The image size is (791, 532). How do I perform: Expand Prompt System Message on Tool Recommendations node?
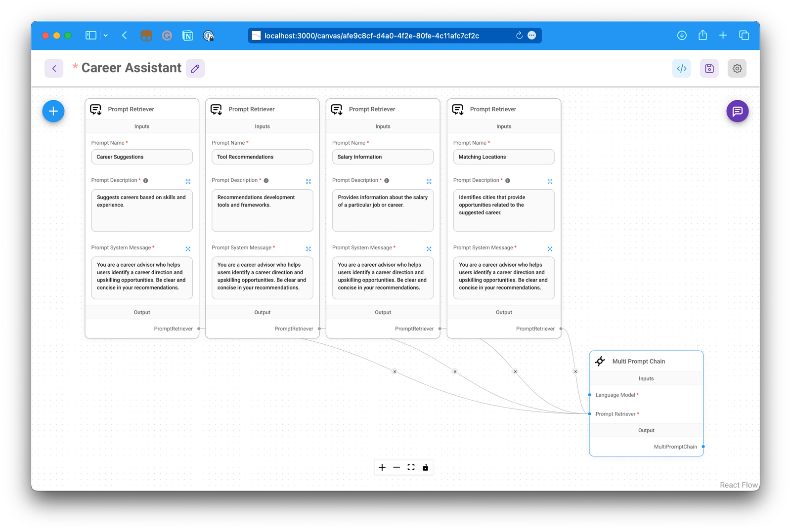point(308,248)
